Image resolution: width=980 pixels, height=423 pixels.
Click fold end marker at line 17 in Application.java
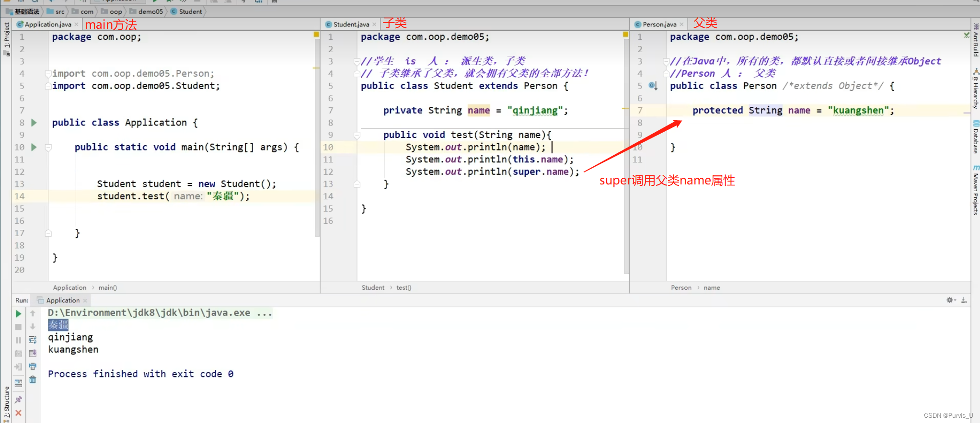48,233
